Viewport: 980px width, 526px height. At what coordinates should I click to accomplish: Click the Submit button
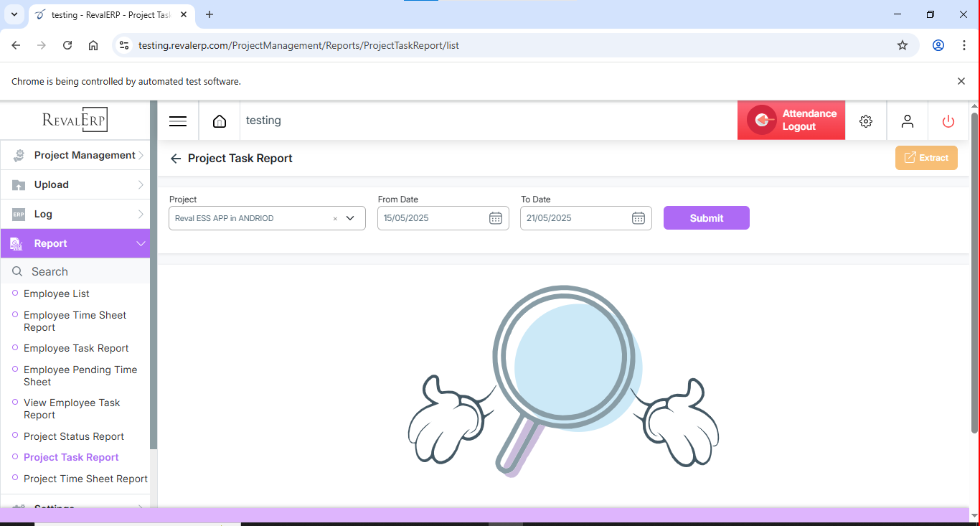pos(706,218)
